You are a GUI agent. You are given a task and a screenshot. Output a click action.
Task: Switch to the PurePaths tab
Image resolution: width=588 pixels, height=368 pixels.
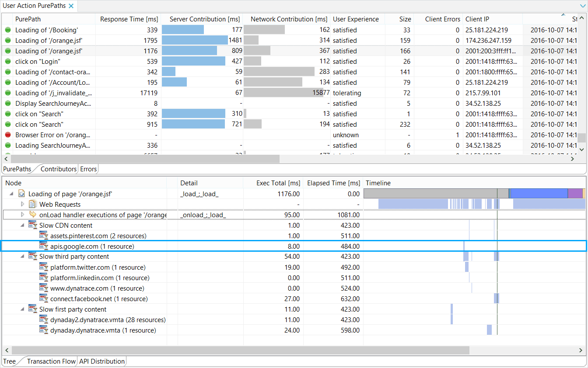tap(17, 169)
